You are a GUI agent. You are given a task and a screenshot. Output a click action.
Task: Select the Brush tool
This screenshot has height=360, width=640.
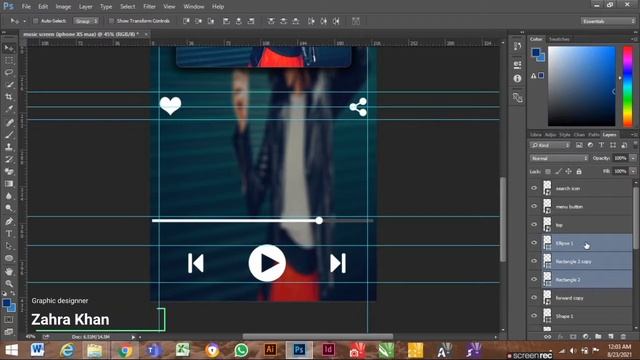click(x=9, y=134)
